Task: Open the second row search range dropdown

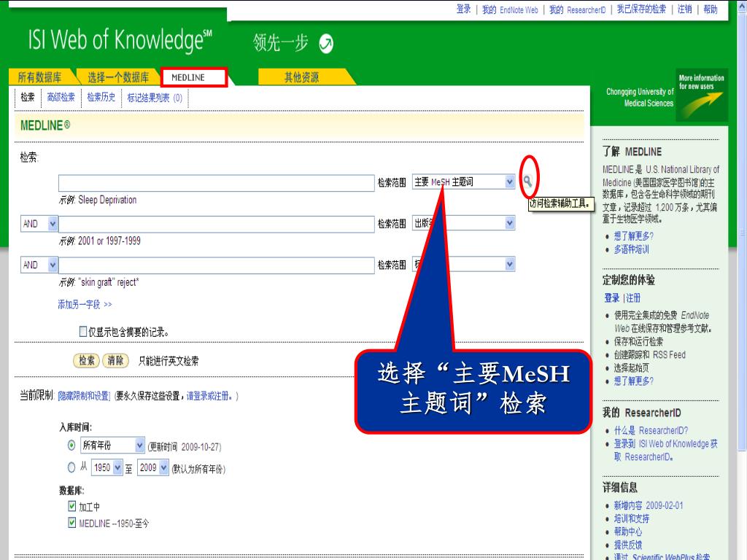Action: pyautogui.click(x=463, y=223)
